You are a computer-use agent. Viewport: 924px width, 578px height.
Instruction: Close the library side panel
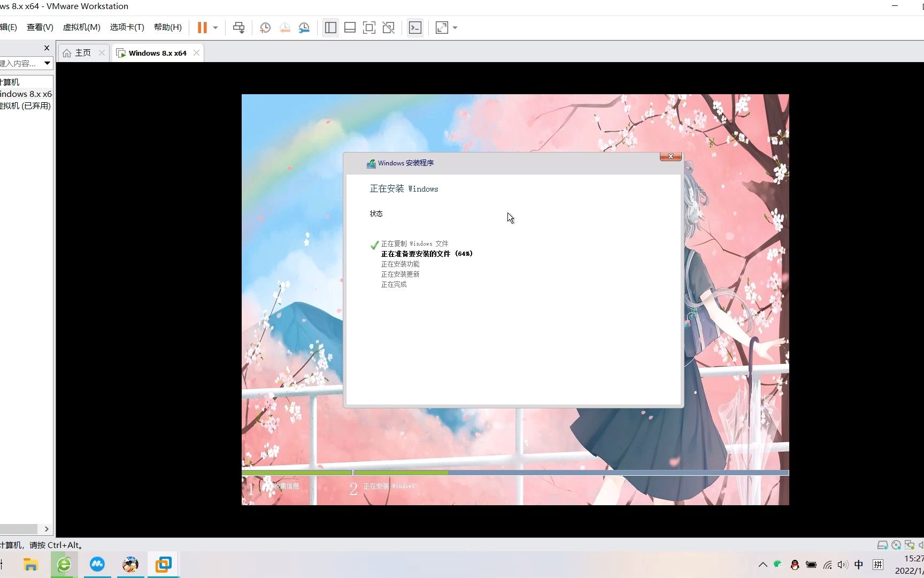coord(47,48)
